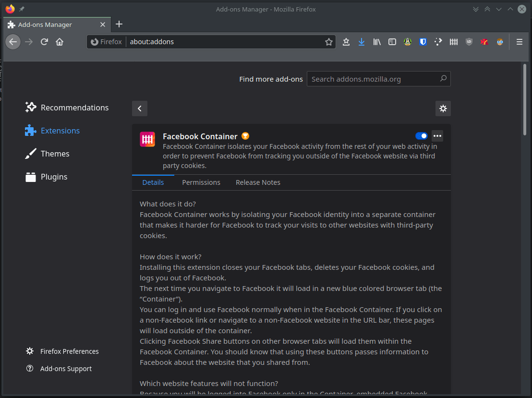
Task: Click the magnifier in add-ons search box
Action: coord(443,79)
